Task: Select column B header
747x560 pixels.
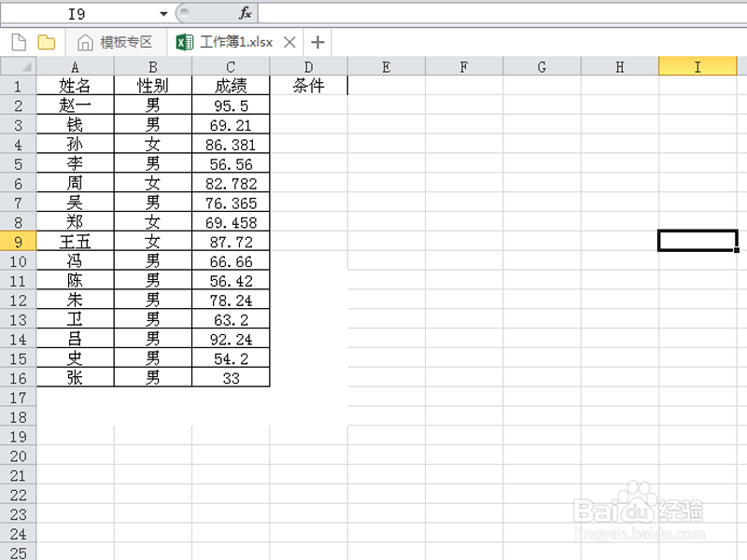Action: pos(153,66)
